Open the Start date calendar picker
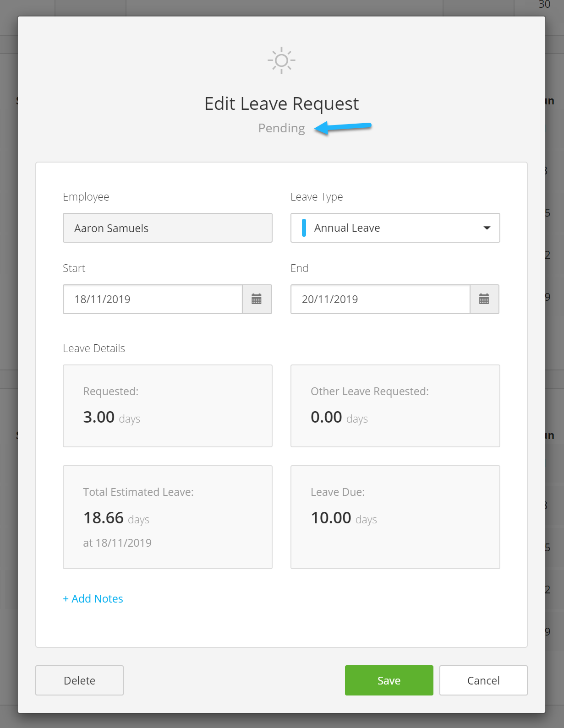 [257, 299]
